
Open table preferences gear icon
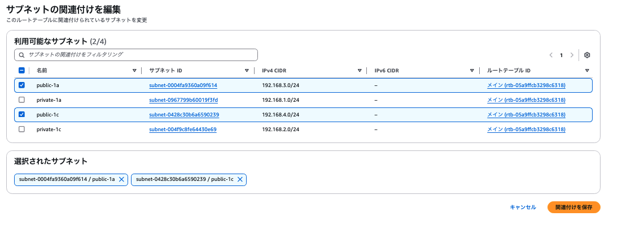point(587,55)
